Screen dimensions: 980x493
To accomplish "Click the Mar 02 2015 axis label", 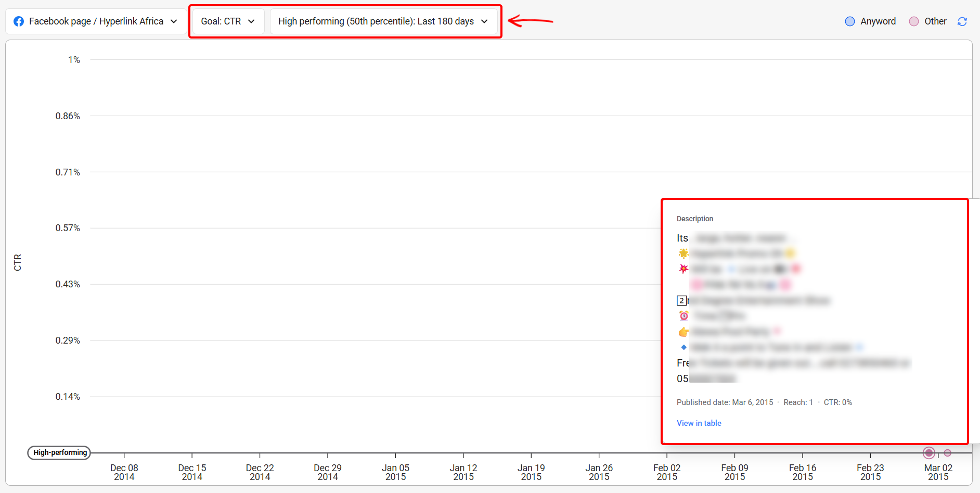I will point(938,472).
